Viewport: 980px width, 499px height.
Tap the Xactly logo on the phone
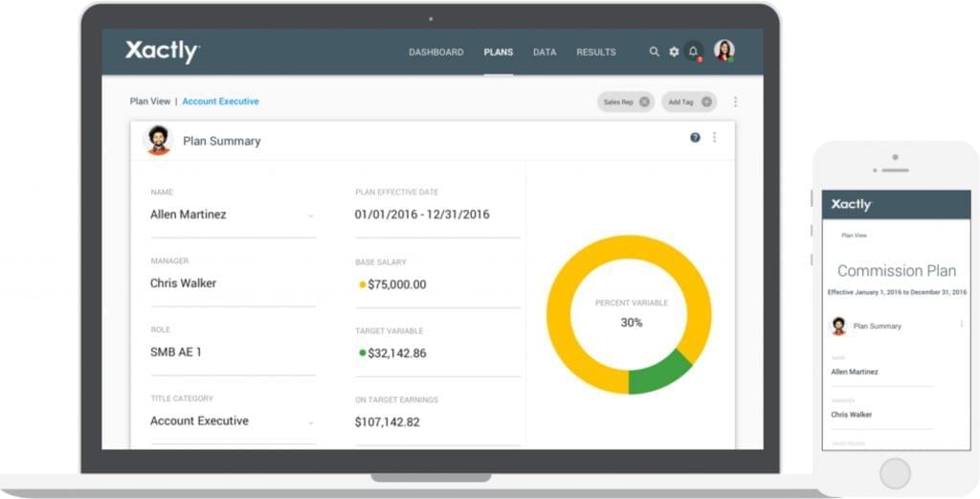pos(851,204)
